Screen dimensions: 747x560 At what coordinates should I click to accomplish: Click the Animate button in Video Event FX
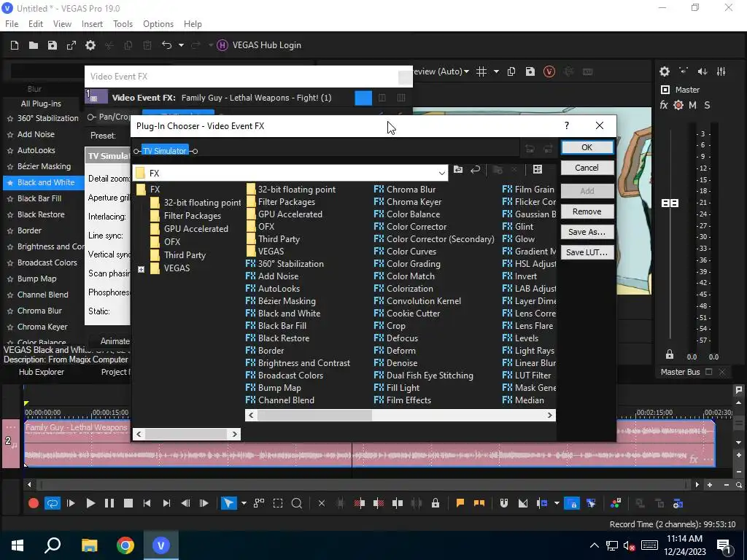coord(115,341)
